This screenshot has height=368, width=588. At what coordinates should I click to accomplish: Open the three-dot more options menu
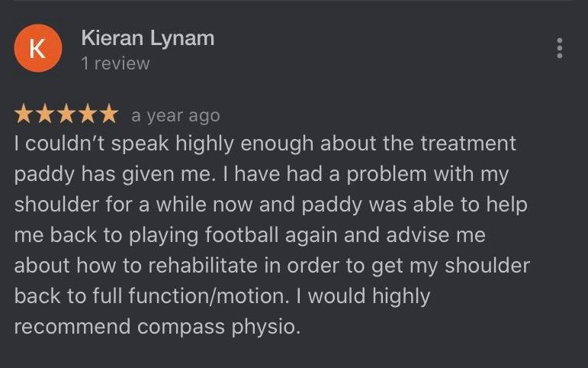coord(561,49)
